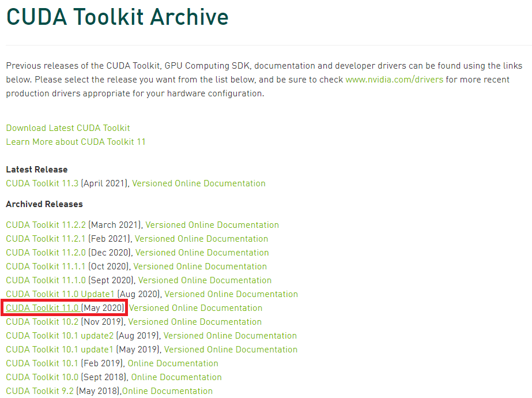Viewport: 532px width, 398px height.
Task: Select CUDA Toolkit 10.2 link
Action: pos(42,322)
